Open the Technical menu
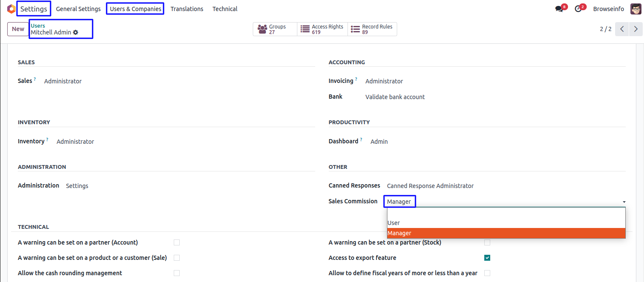Image resolution: width=644 pixels, height=282 pixels. 225,9
